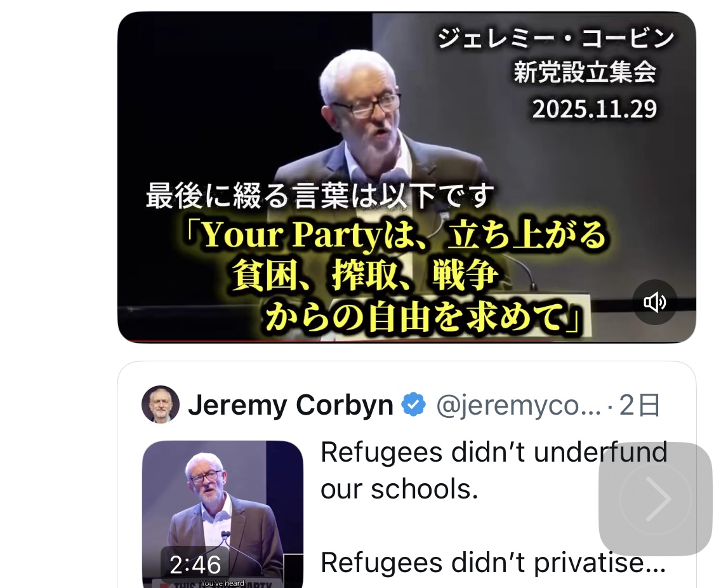The height and width of the screenshot is (588, 714).
Task: Tap the "You've heard" caption in the thumbnail
Action: click(220, 582)
